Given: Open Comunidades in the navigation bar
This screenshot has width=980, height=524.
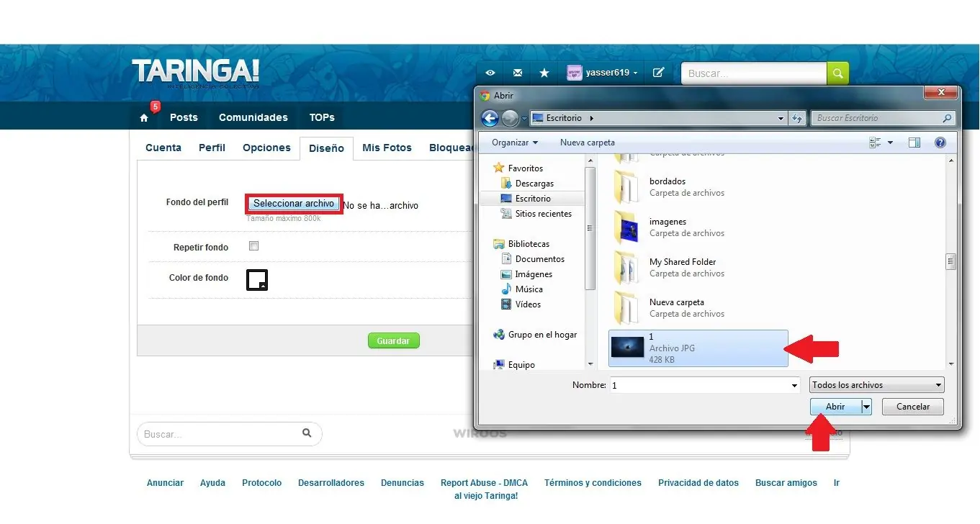Looking at the screenshot, I should [x=253, y=117].
